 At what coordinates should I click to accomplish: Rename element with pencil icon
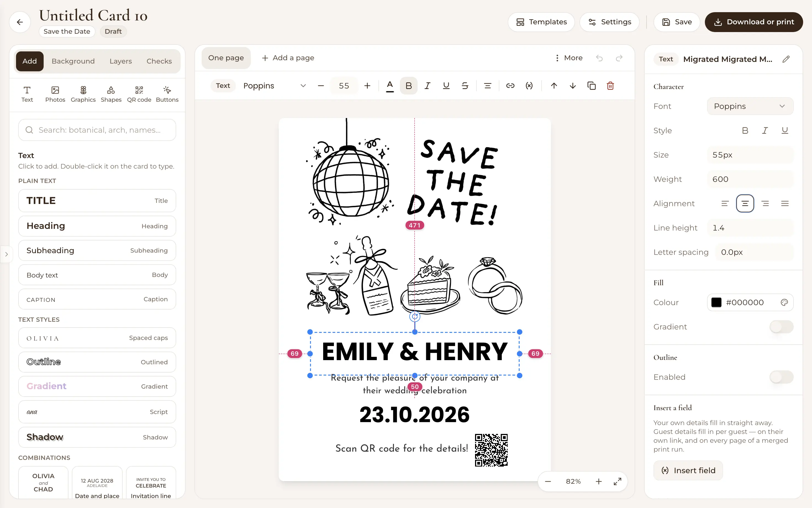tap(786, 59)
